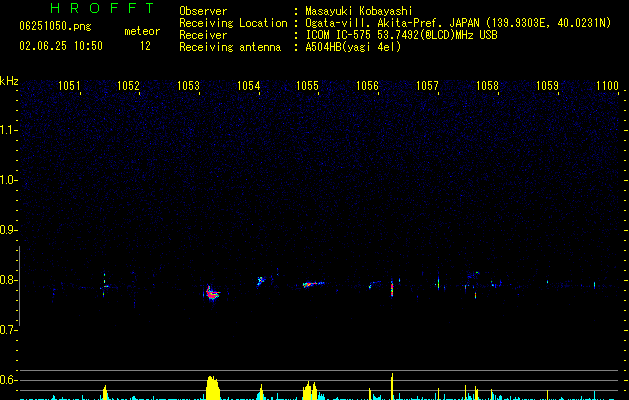Click the 1056 time axis marker
The width and height of the screenshot is (629, 400).
point(367,85)
